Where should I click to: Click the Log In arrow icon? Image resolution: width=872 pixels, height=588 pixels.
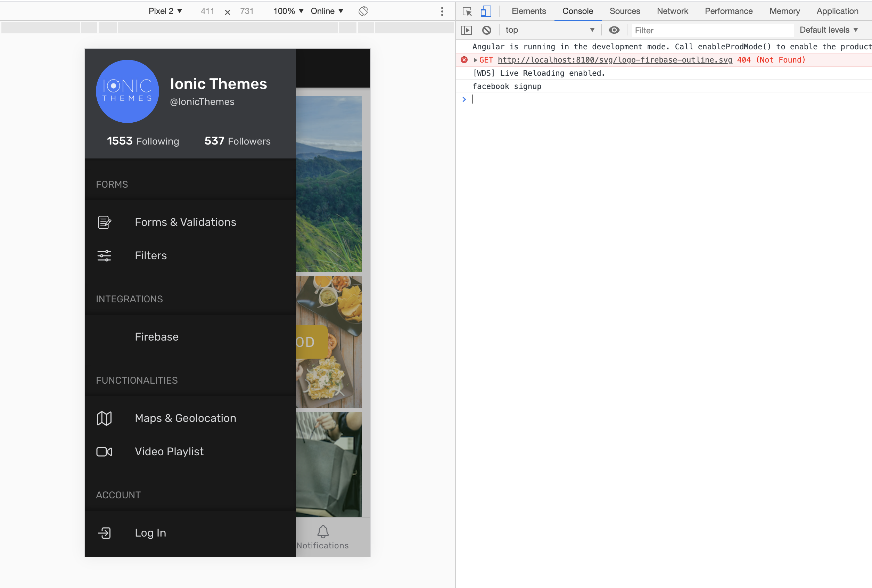point(104,533)
